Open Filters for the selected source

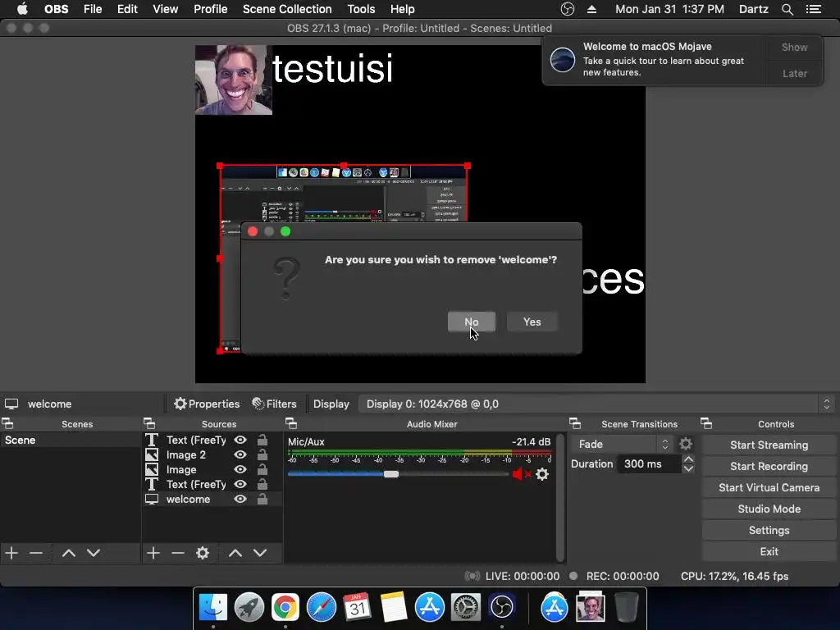coord(274,404)
